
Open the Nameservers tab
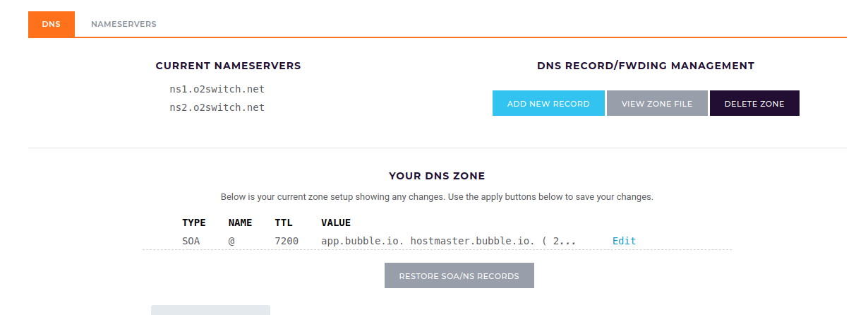(123, 24)
